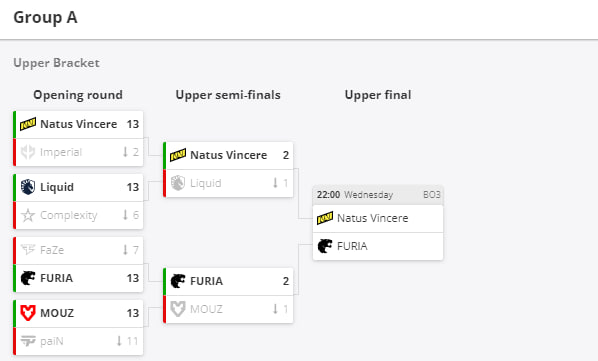Click FURIA logo in the upper final match

pos(325,246)
